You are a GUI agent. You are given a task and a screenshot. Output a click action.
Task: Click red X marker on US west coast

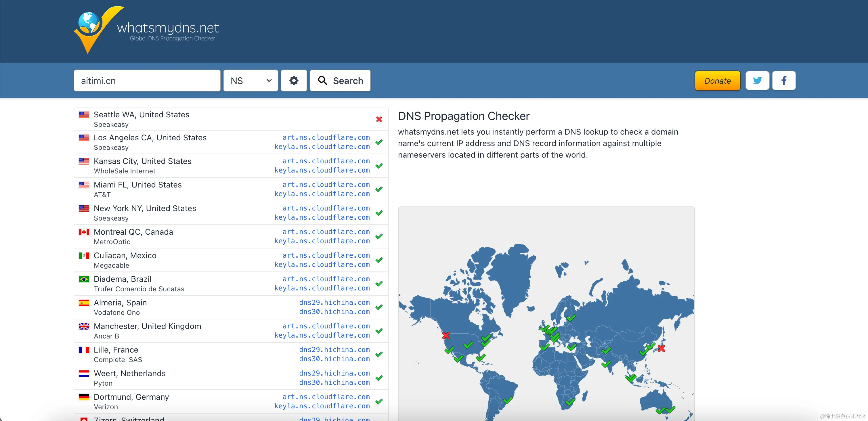(x=446, y=336)
